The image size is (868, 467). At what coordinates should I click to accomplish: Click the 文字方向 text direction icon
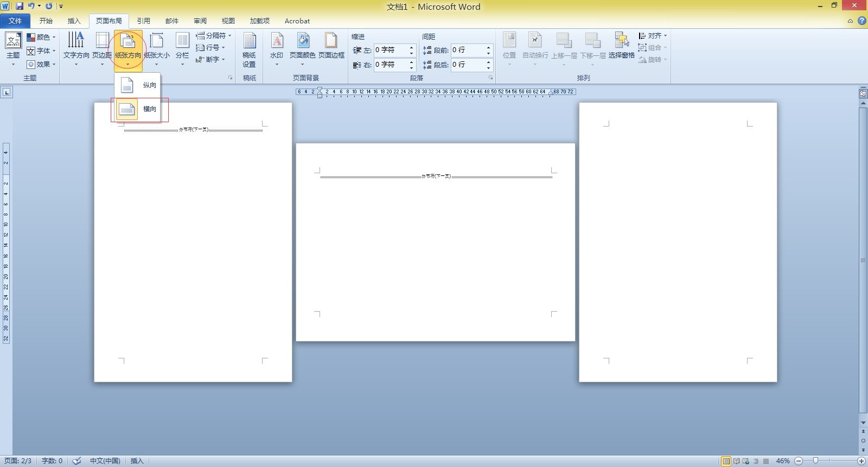click(x=76, y=41)
